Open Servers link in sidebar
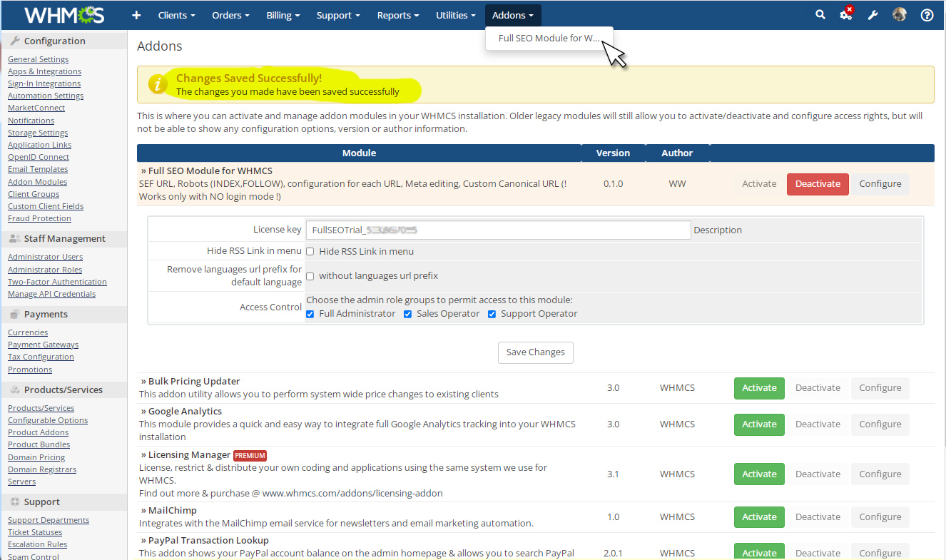 (21, 482)
